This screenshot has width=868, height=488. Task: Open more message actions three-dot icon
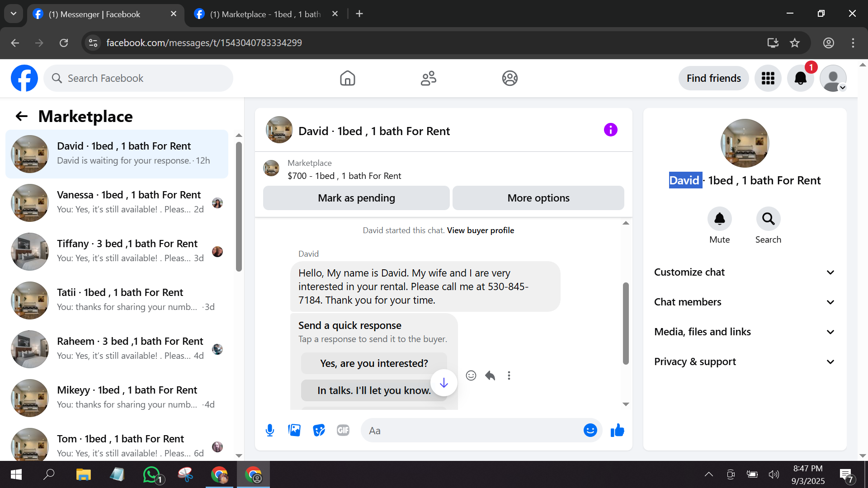pos(509,375)
